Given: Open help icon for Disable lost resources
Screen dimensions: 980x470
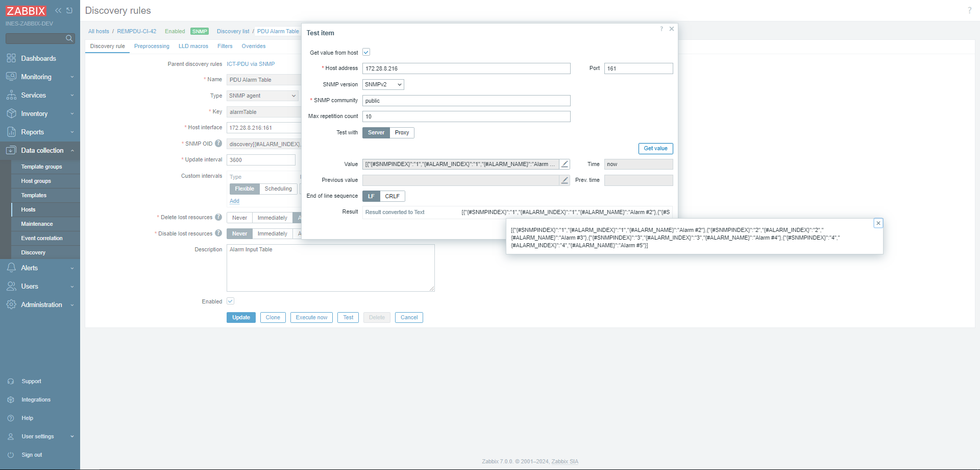Looking at the screenshot, I should (x=218, y=233).
